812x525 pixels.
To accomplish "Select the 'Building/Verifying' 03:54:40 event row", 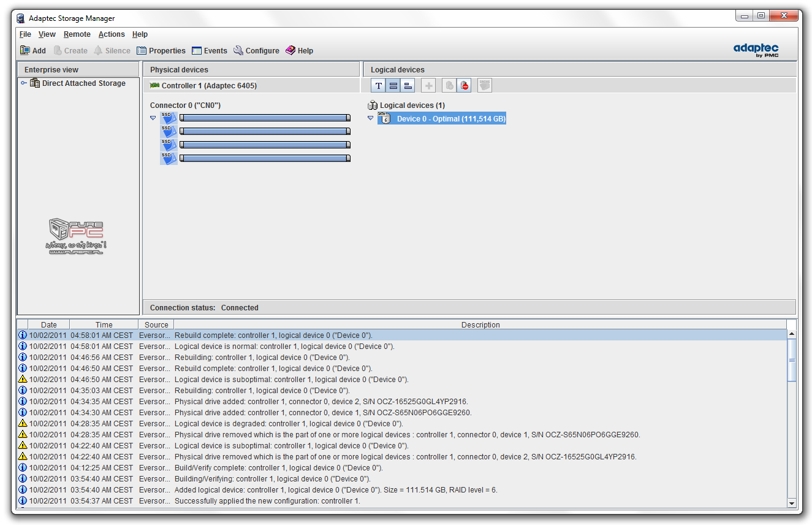I will point(402,479).
